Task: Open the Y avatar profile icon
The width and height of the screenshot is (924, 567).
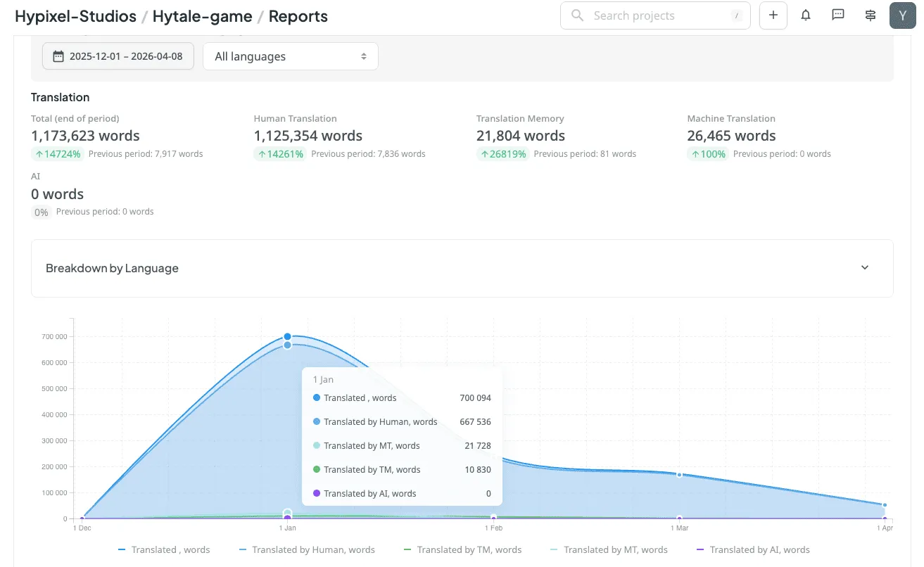Action: click(x=902, y=15)
